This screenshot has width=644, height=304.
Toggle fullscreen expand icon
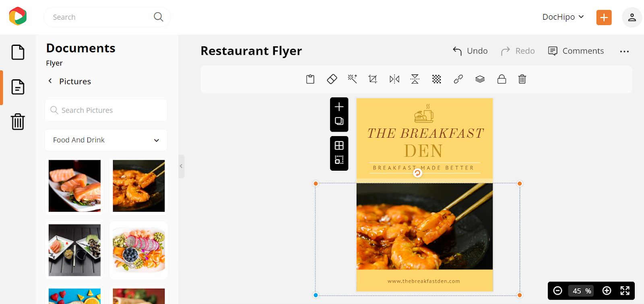[x=625, y=291]
